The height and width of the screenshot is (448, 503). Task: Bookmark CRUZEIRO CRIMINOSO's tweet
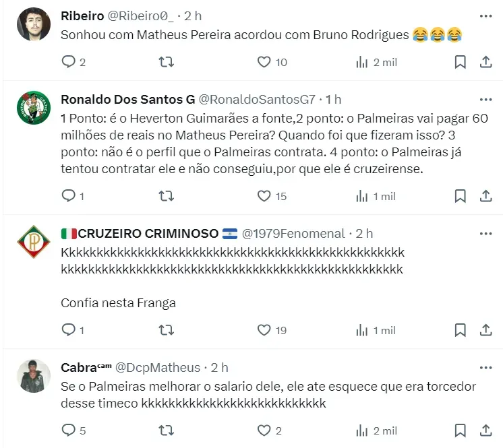click(x=460, y=330)
